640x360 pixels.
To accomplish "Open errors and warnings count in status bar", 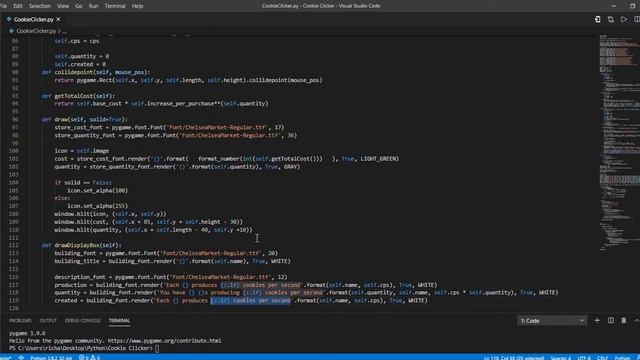I will (x=89, y=358).
